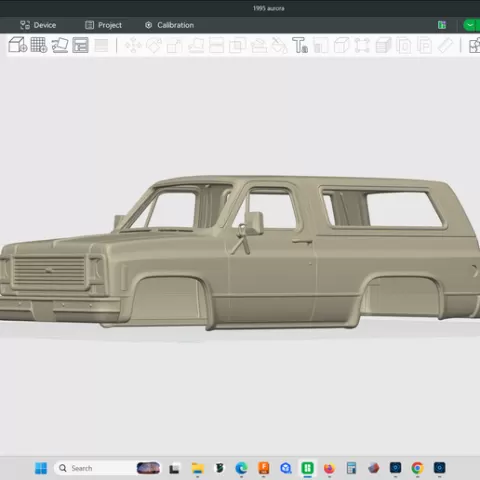Select the Lay on face tool

(x=196, y=45)
